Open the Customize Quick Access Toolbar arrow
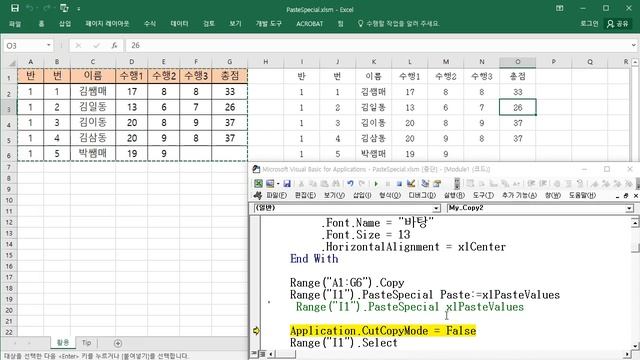Screen dimensions: 640x360 78,9
